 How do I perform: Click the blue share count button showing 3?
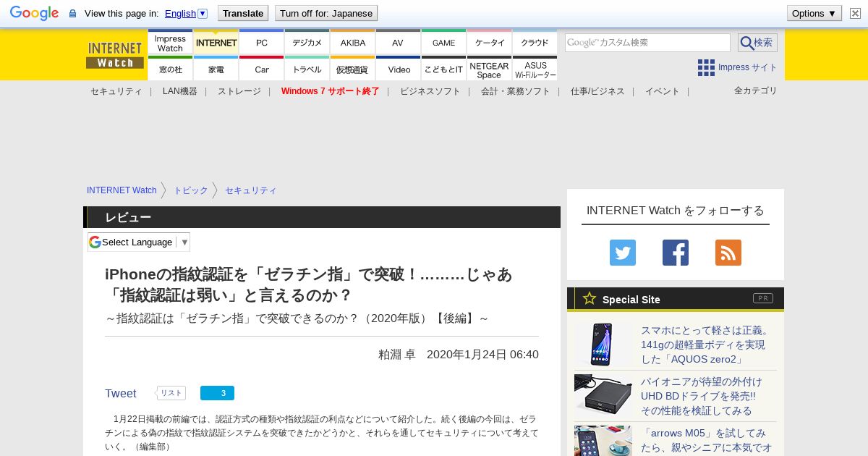[x=217, y=393]
